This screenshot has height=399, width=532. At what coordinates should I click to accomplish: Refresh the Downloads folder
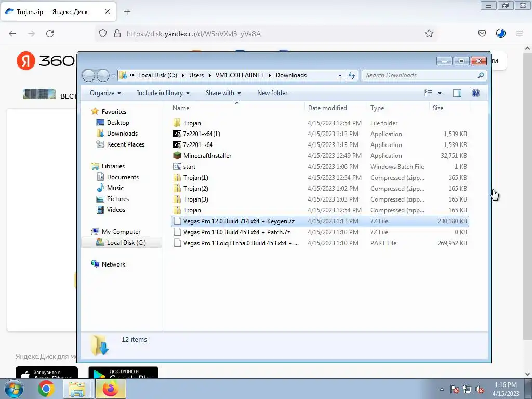point(352,75)
